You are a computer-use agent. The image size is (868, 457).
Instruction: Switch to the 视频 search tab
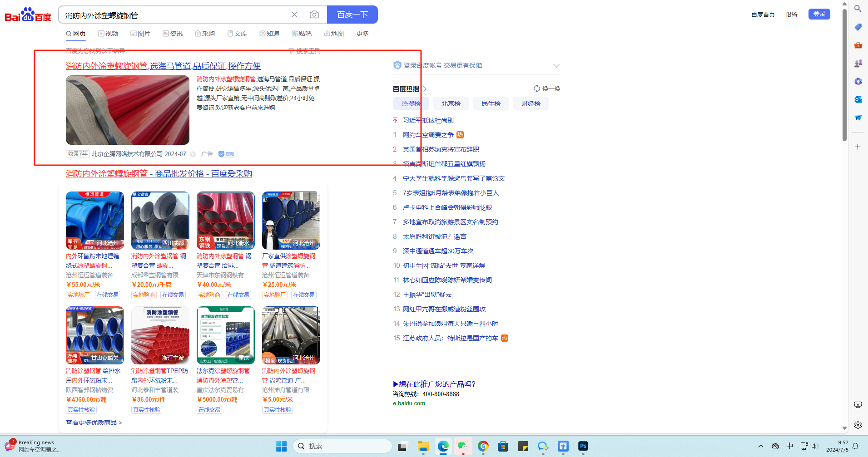(108, 34)
